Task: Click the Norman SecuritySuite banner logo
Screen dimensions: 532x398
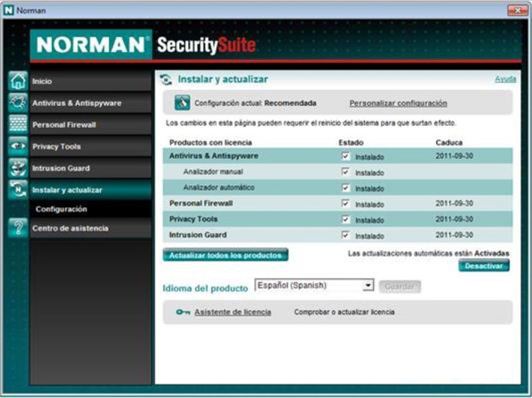Action: [x=143, y=45]
